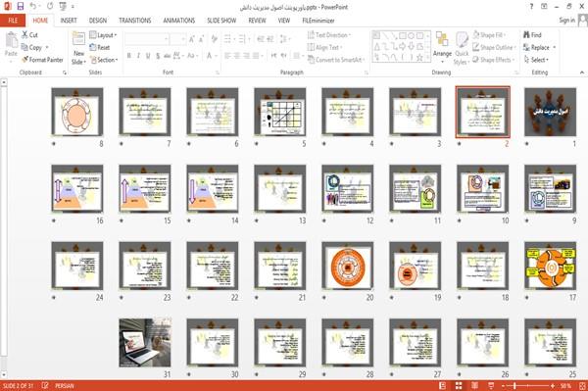The height and width of the screenshot is (391, 588).
Task: Switch to the ANIMATIONS tab
Action: click(179, 21)
